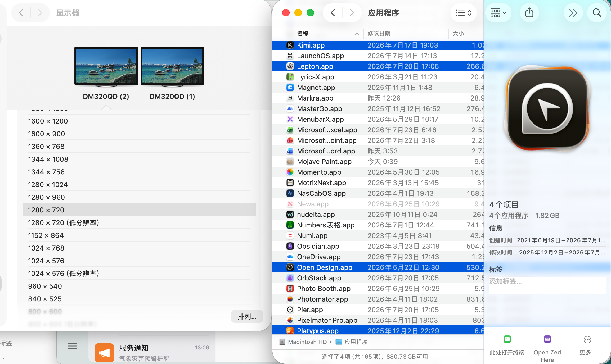611x364 pixels.
Task: Open Finder search
Action: [x=597, y=13]
